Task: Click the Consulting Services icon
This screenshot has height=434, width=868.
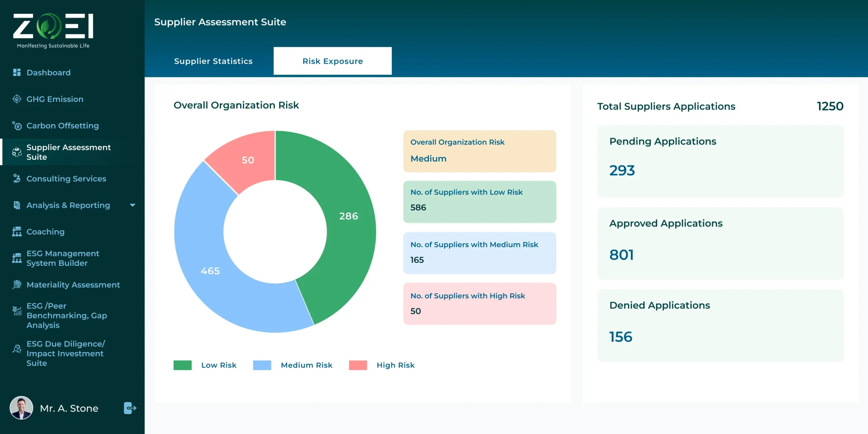Action: pyautogui.click(x=17, y=178)
